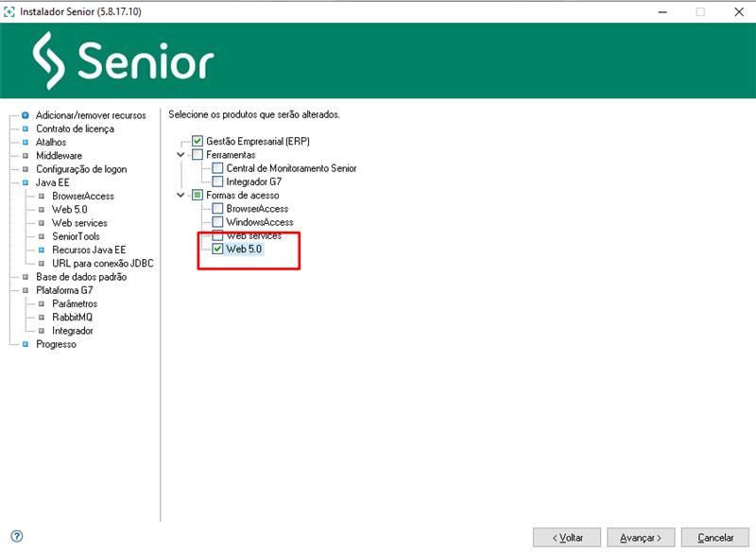Click the Voltar button
The width and height of the screenshot is (756, 552).
point(567,538)
